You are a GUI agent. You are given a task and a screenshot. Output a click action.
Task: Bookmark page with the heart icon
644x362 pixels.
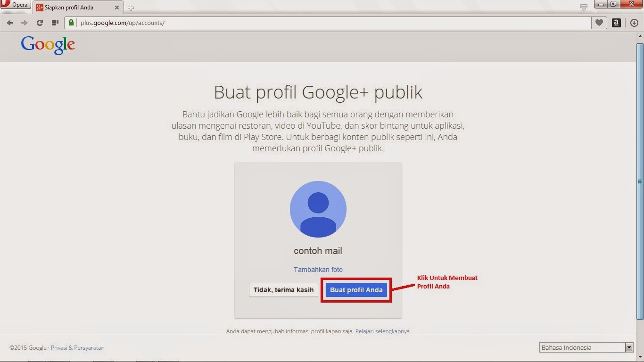pyautogui.click(x=599, y=23)
